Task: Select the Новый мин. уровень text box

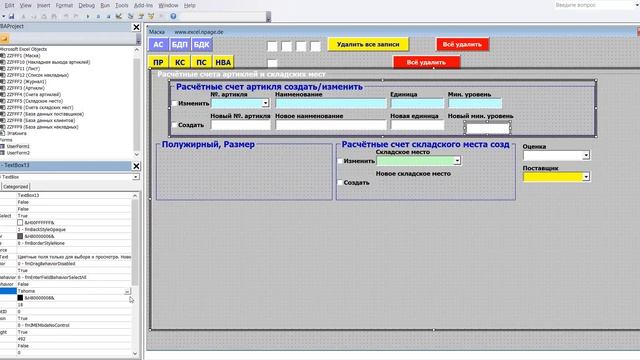Action: 488,128
